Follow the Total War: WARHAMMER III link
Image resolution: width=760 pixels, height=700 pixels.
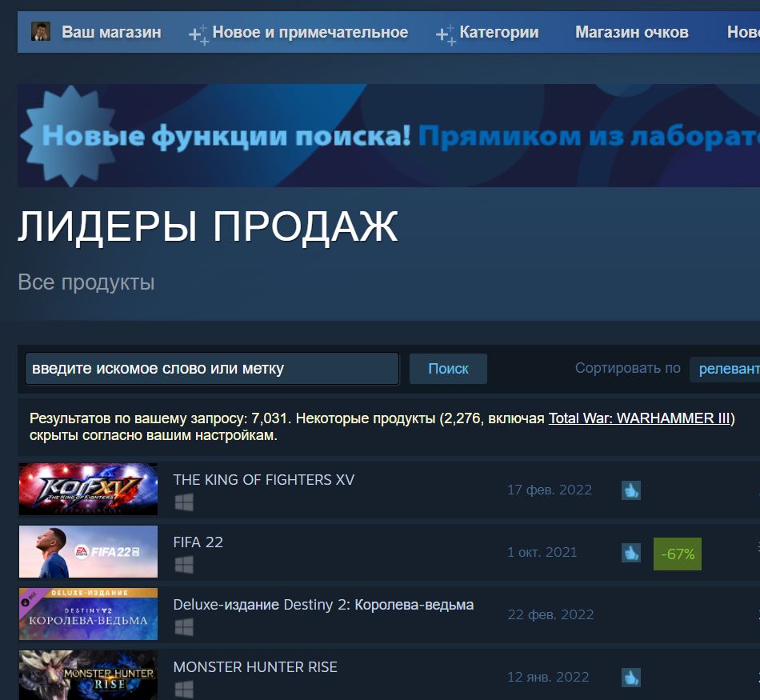tap(639, 418)
